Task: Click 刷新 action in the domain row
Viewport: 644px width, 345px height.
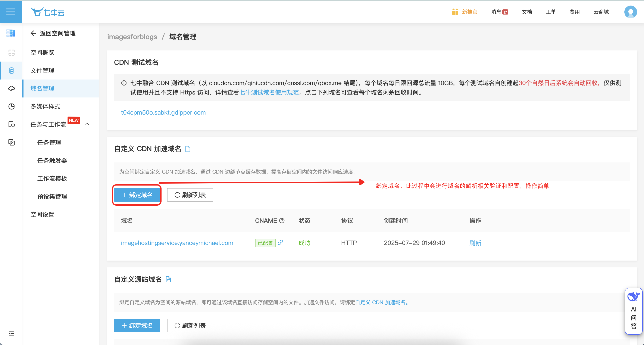Action: [x=475, y=243]
